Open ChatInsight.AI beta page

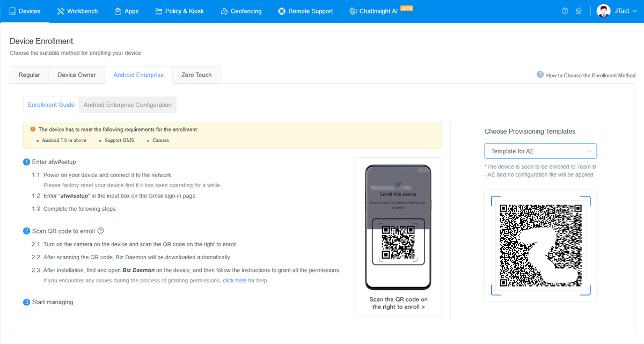point(380,11)
